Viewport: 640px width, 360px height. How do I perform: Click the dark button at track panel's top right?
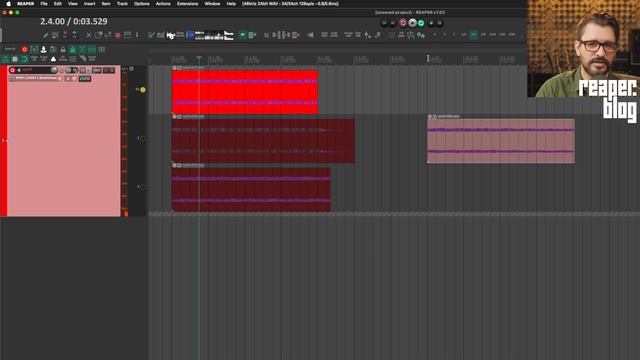[109, 70]
